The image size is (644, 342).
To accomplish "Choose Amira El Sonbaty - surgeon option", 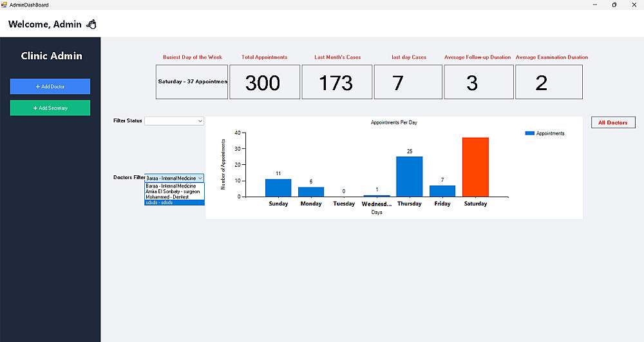I will point(174,191).
